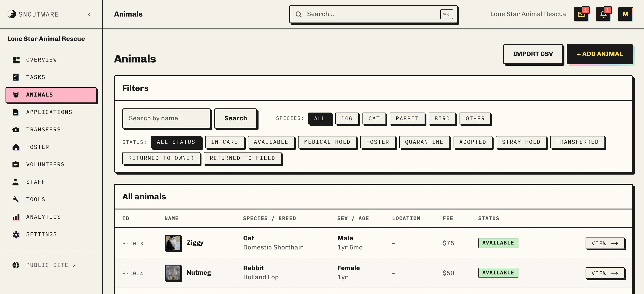The image size is (644, 294).
Task: Open the Analytics bar-chart icon
Action: 16,217
